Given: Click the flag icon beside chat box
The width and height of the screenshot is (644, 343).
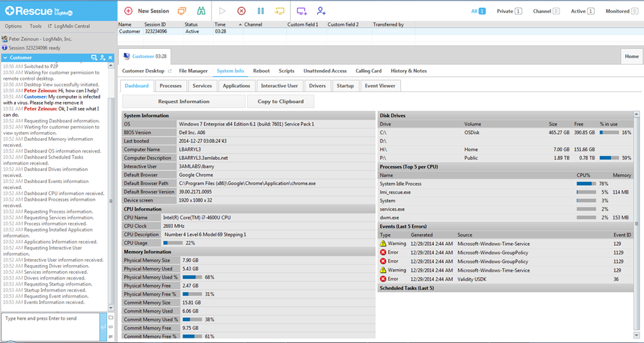Looking at the screenshot, I should pos(111,336).
